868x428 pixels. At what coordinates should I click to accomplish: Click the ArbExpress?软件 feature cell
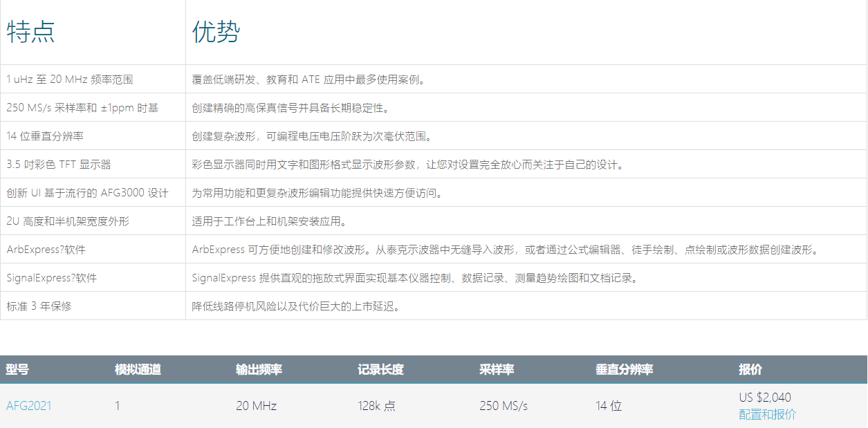click(x=46, y=250)
